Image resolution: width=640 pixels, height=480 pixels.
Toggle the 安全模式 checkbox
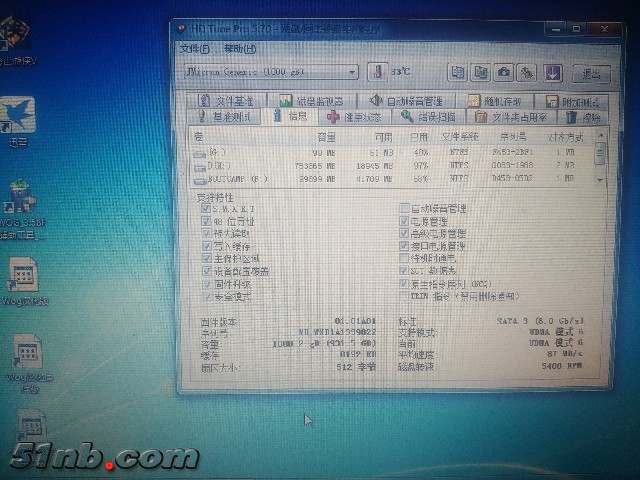point(207,297)
